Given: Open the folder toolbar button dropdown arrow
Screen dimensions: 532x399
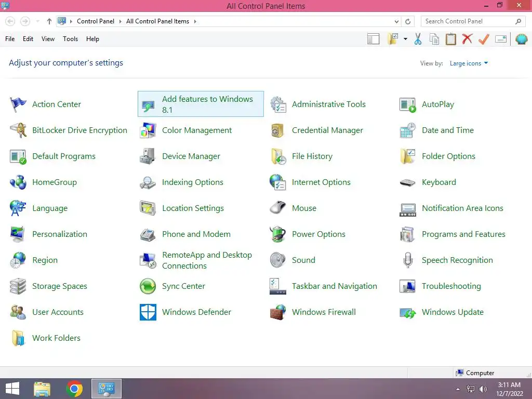Looking at the screenshot, I should click(x=405, y=39).
